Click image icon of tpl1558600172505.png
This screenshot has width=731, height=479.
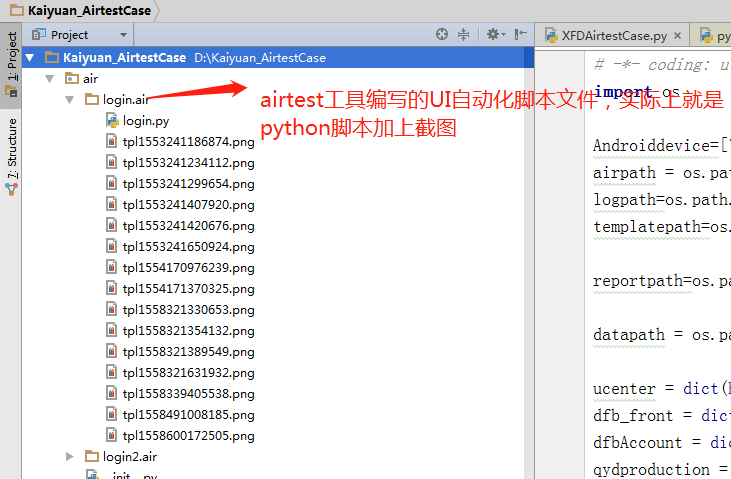click(111, 435)
